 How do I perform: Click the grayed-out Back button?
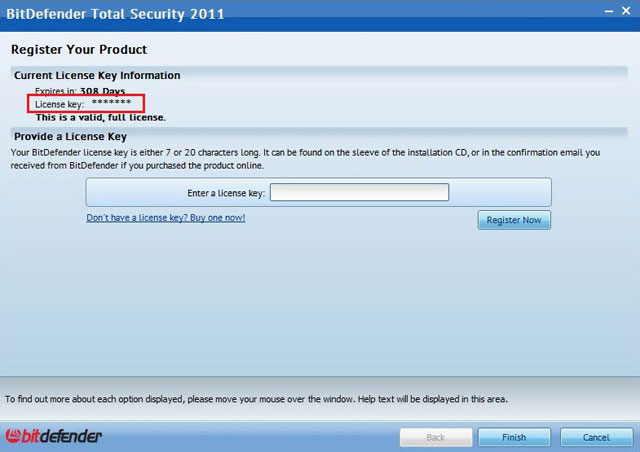pyautogui.click(x=436, y=437)
